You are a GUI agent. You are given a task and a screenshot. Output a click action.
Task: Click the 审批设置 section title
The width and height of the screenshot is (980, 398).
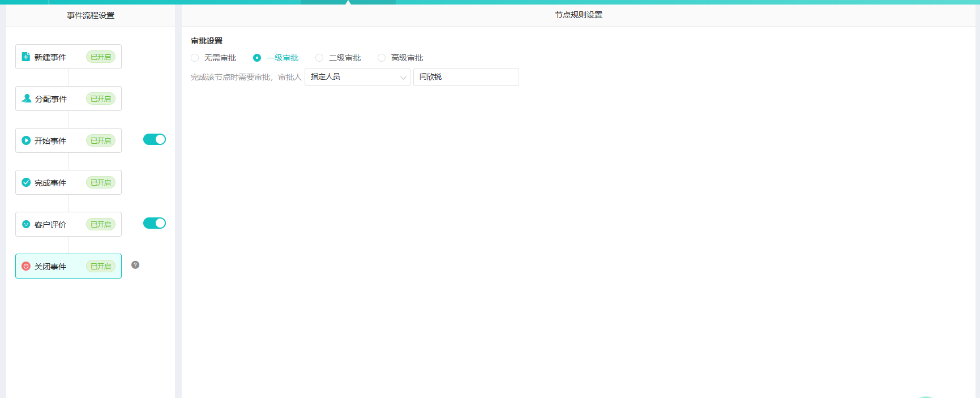tap(207, 41)
